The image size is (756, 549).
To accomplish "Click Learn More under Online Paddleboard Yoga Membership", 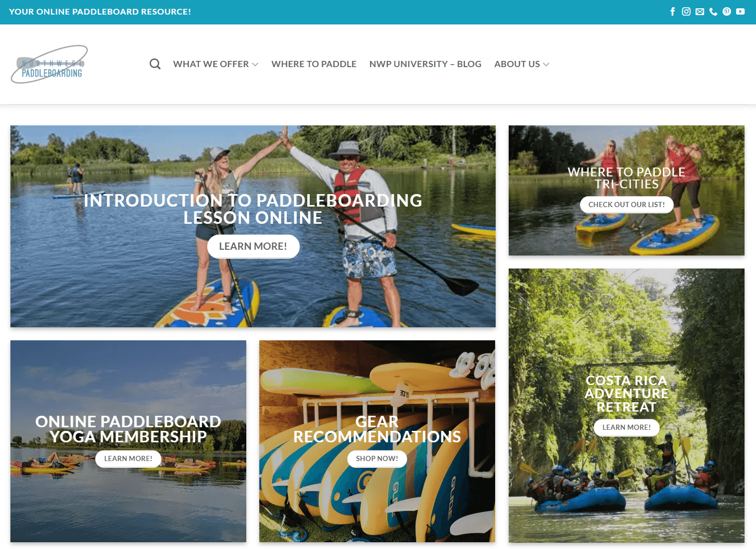I will tap(128, 458).
